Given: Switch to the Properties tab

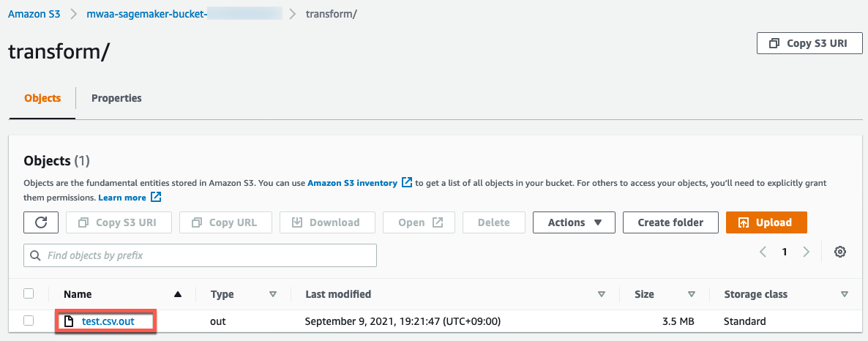Looking at the screenshot, I should point(116,98).
